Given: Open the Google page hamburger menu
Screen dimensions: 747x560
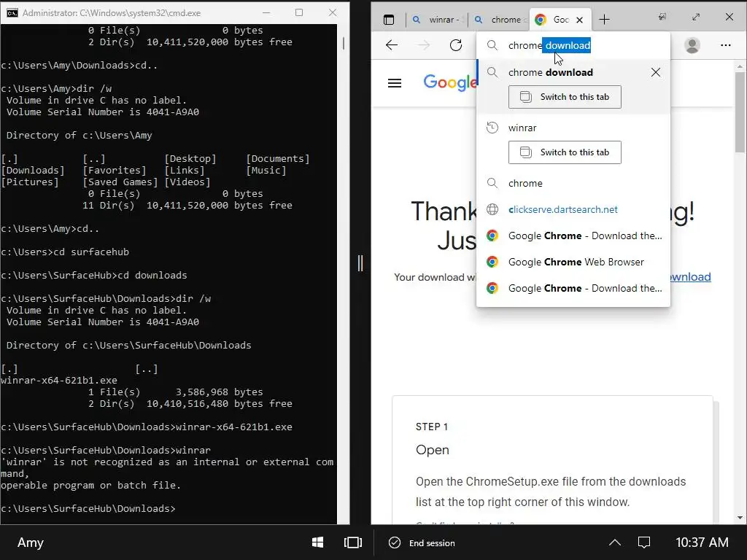Looking at the screenshot, I should click(395, 83).
